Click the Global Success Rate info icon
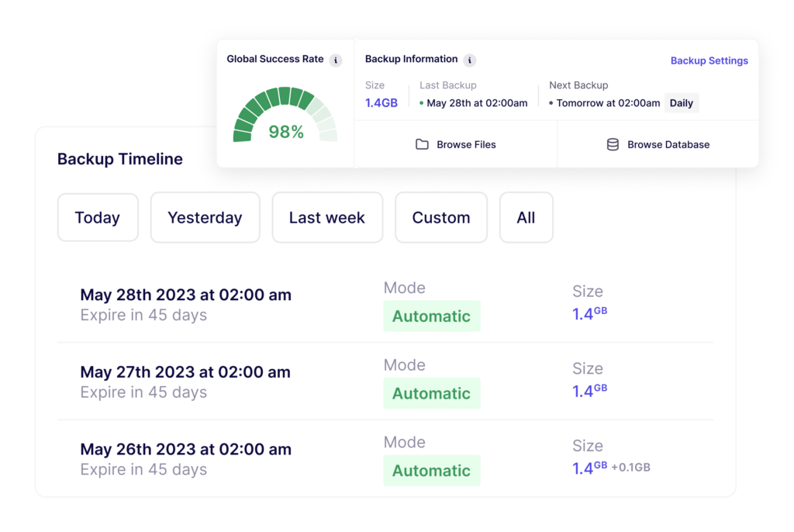This screenshot has height=532, width=794. pos(335,60)
